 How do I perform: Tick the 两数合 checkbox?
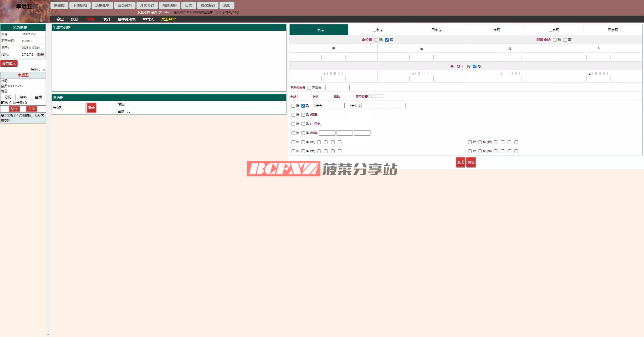pyautogui.click(x=309, y=88)
